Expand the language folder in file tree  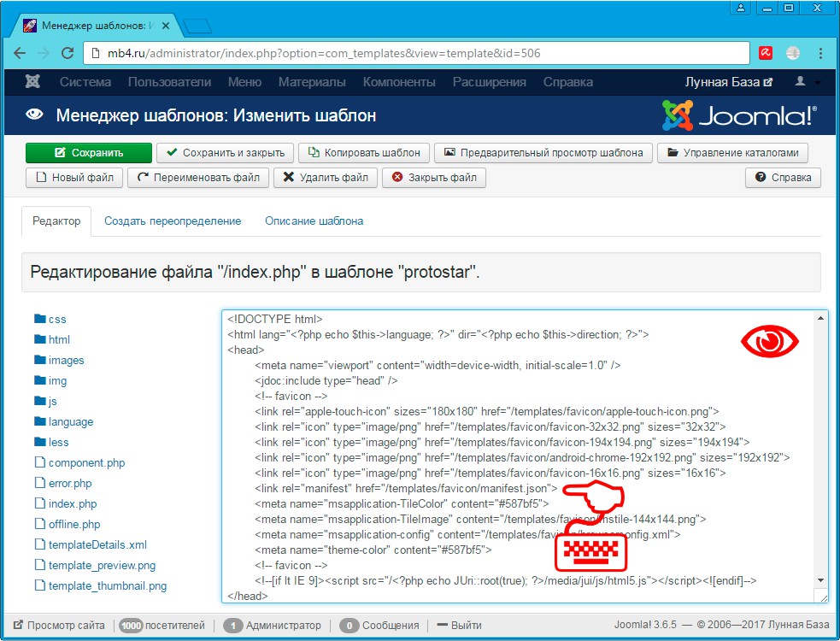(70, 422)
